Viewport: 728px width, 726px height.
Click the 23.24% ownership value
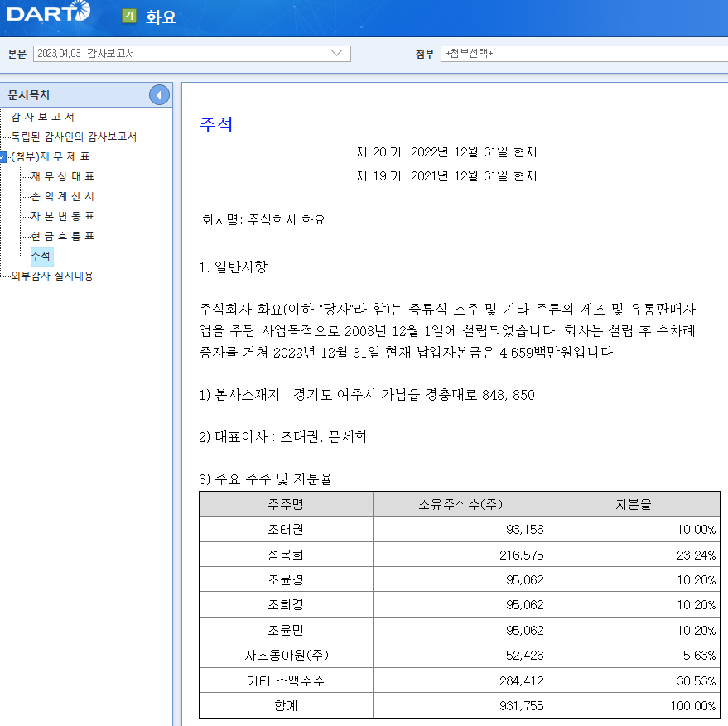(x=696, y=555)
